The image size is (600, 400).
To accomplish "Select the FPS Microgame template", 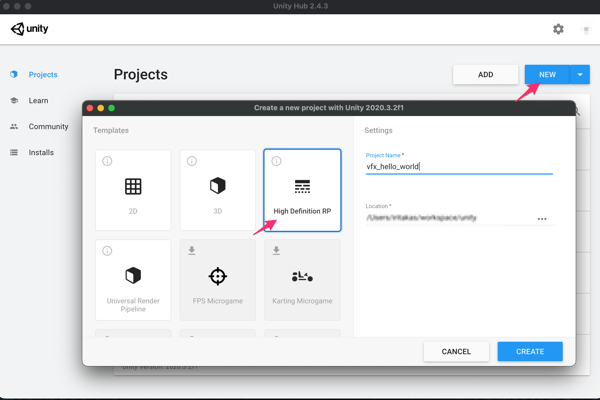I will [218, 280].
